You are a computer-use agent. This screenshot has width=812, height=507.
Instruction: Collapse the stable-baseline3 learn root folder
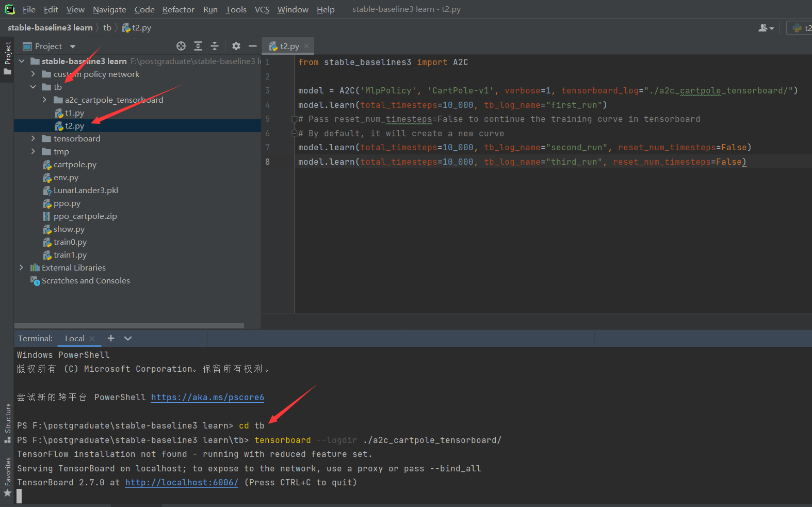click(x=22, y=61)
